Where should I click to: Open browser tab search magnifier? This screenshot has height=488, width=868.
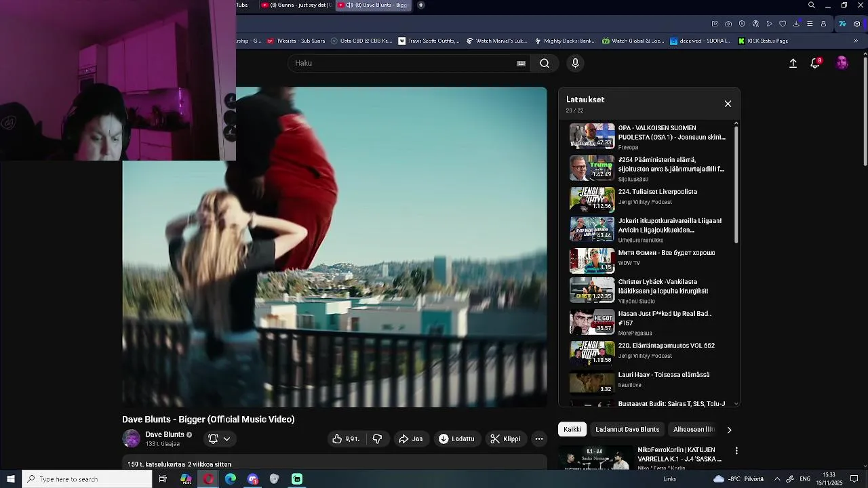(x=812, y=5)
